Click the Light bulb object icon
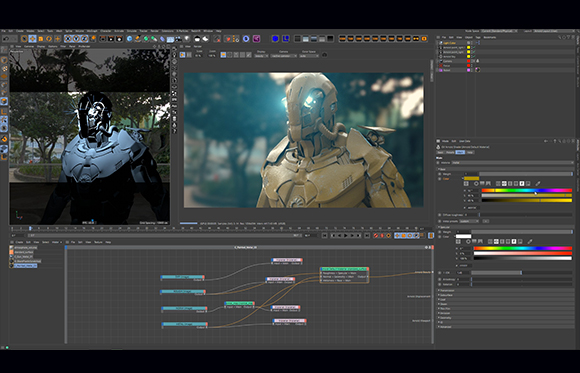The height and width of the screenshot is (373, 580). [187, 38]
